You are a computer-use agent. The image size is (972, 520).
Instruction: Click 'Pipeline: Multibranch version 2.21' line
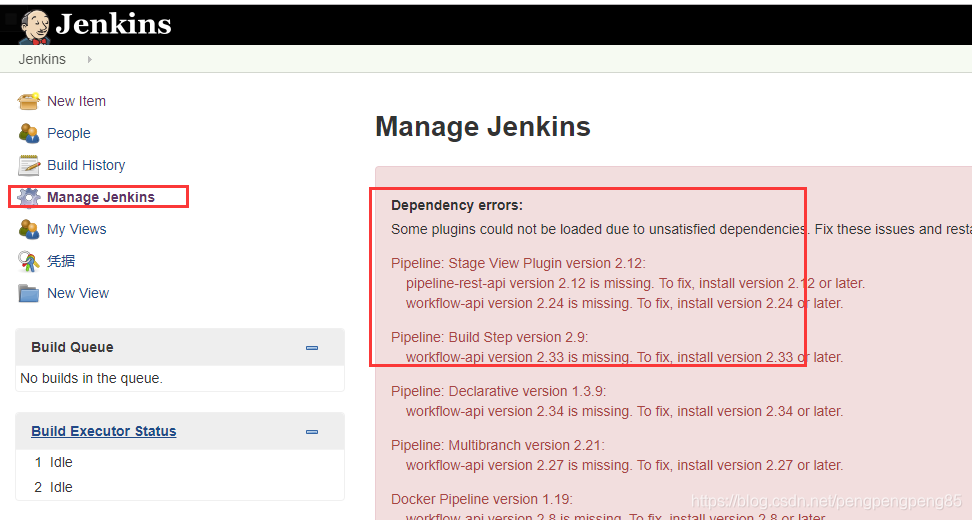point(498,445)
